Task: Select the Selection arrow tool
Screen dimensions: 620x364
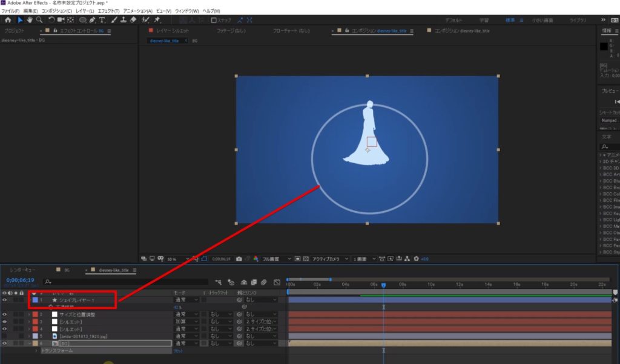Action: (20, 20)
